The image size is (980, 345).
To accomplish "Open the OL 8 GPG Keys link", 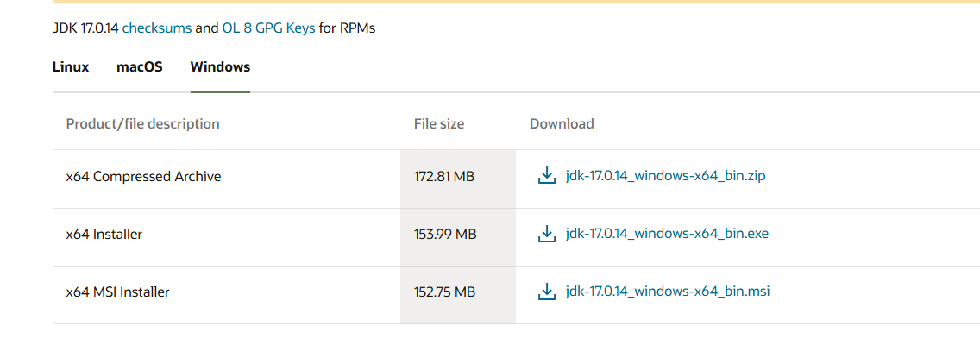I will pos(269,28).
